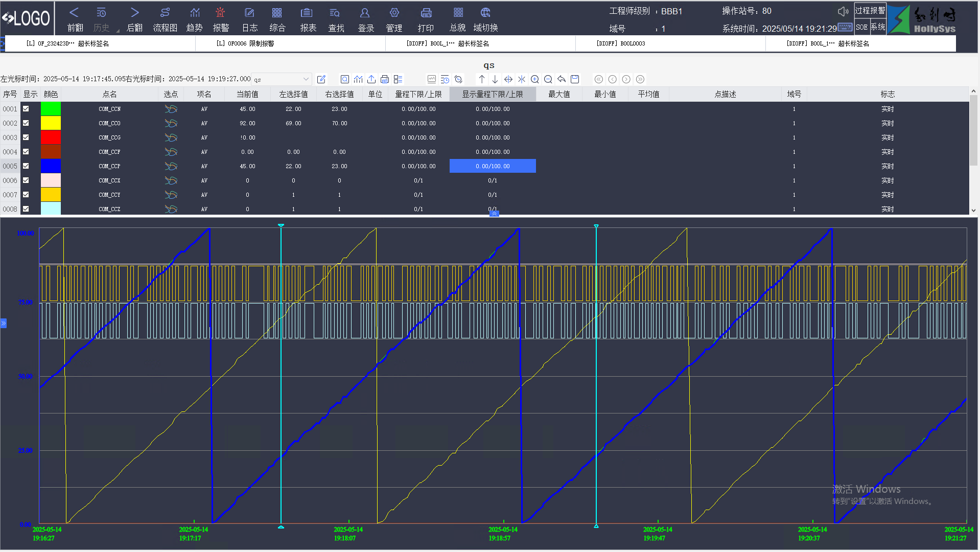This screenshot has width=980, height=552.
Task: Click the SOE button
Action: coord(861,28)
